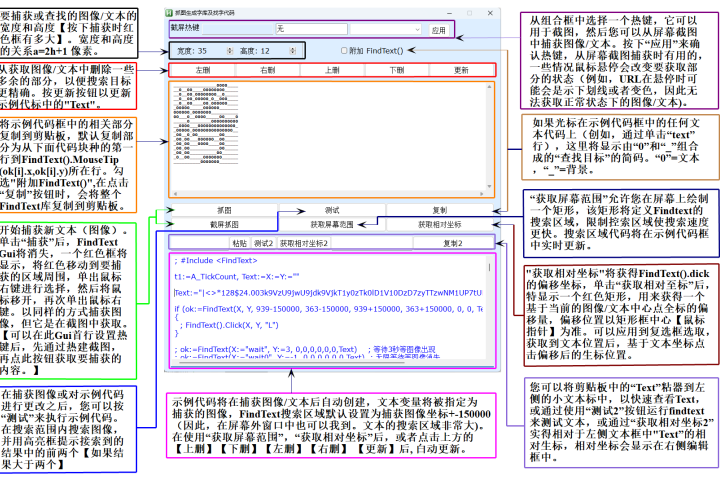Image resolution: width=720 pixels, height=480 pixels.
Task: Click the 复制2 button
Action: (x=453, y=243)
